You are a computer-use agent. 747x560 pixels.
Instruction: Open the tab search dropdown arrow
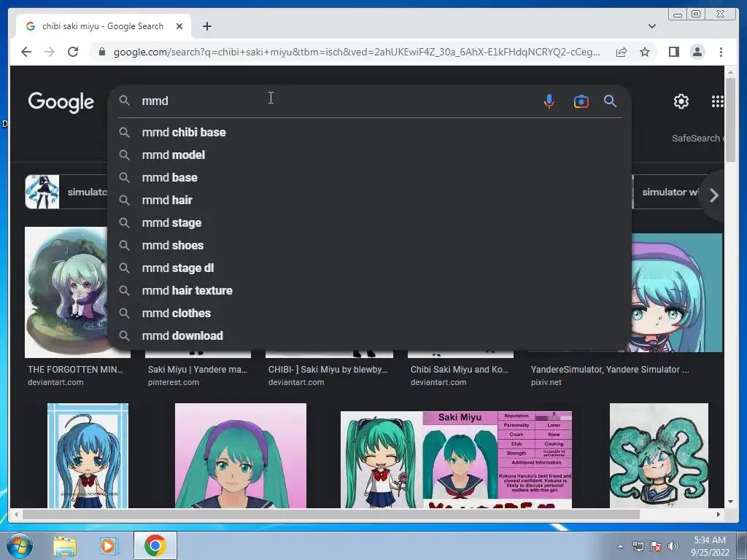(651, 26)
